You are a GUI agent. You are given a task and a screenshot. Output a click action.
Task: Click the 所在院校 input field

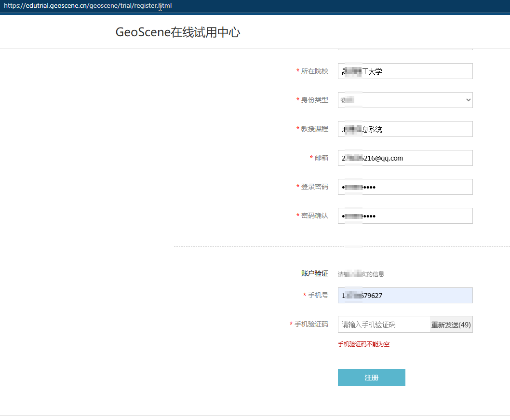pyautogui.click(x=405, y=71)
